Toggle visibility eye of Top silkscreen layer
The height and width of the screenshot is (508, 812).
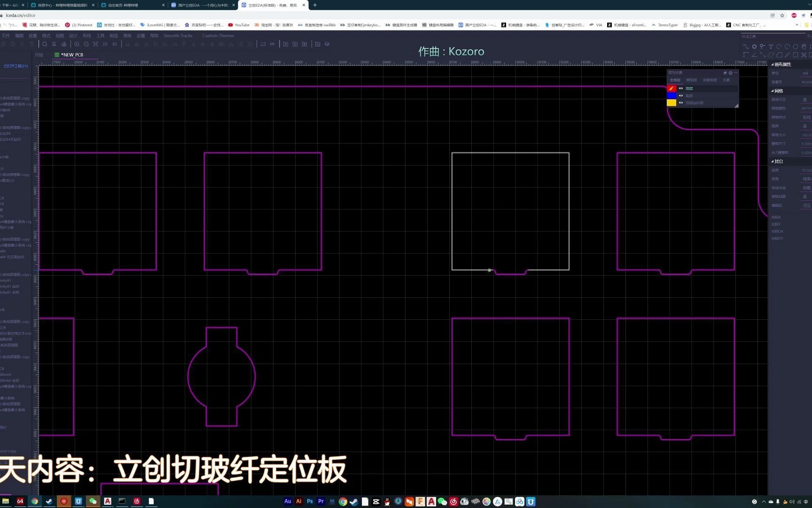tap(681, 103)
